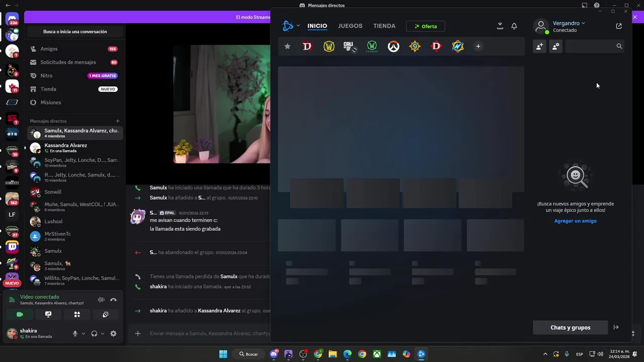Click Windows taskbar Buscar search box
644x362 pixels.
[249, 354]
